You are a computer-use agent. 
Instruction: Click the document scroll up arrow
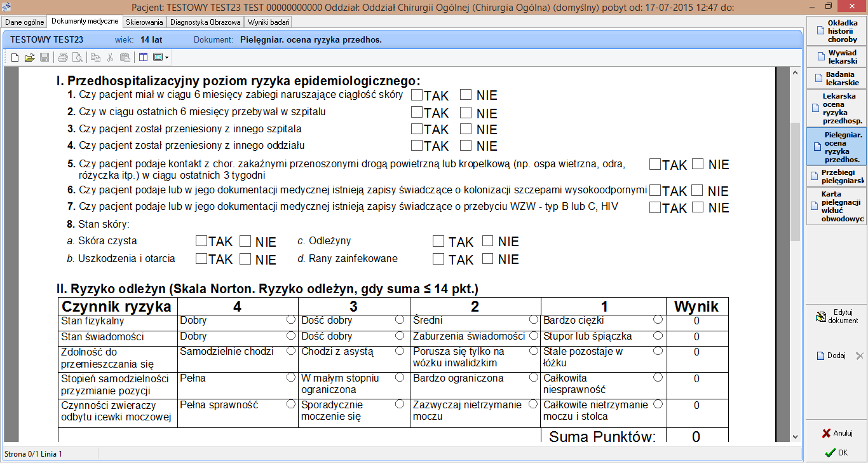795,74
